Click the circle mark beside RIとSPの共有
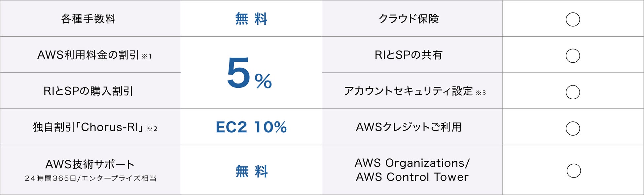Viewport: 644px width, 195px height. [x=573, y=56]
